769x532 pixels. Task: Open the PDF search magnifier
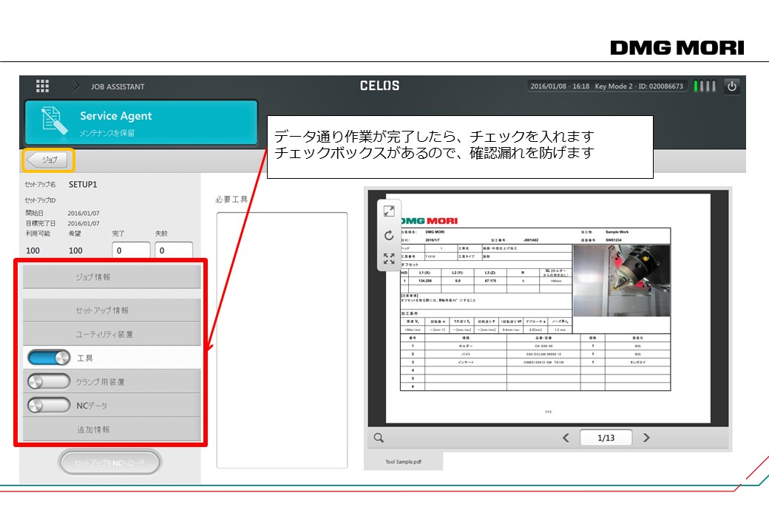point(379,437)
